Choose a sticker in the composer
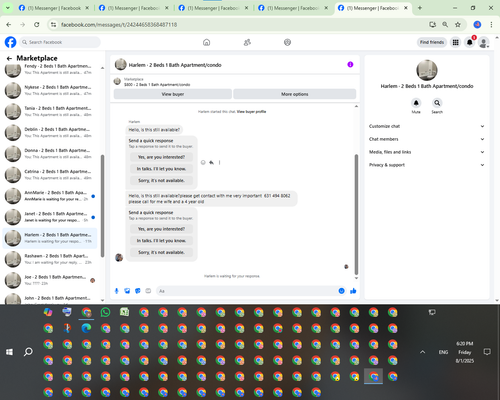Viewport: 500px width, 400px height. (x=138, y=291)
